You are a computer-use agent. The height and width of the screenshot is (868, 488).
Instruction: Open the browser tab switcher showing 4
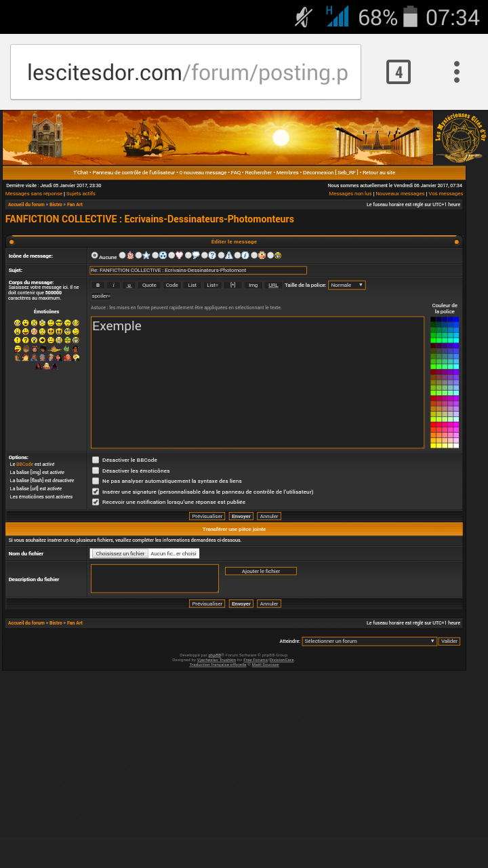(398, 72)
